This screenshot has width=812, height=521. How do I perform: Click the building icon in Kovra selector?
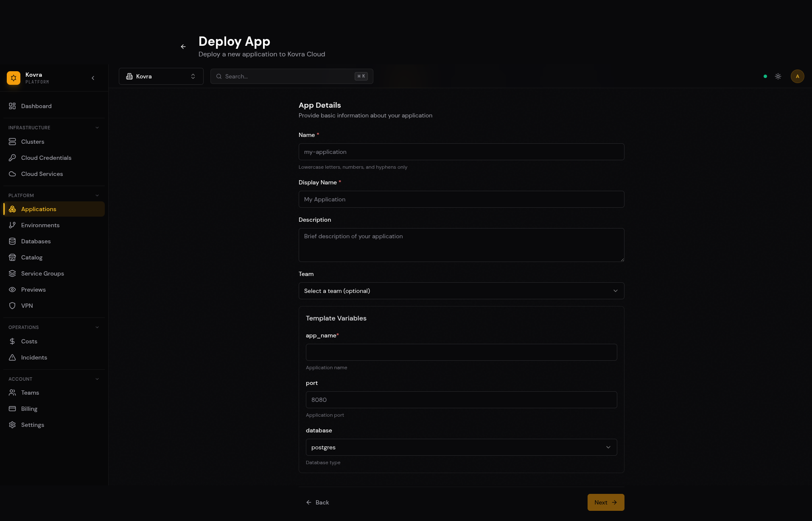129,76
